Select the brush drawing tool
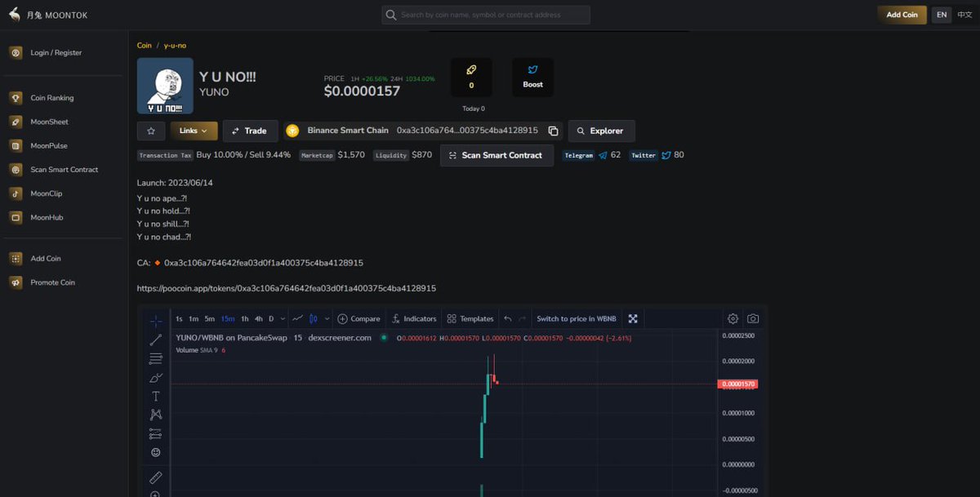980x497 pixels. click(x=155, y=378)
